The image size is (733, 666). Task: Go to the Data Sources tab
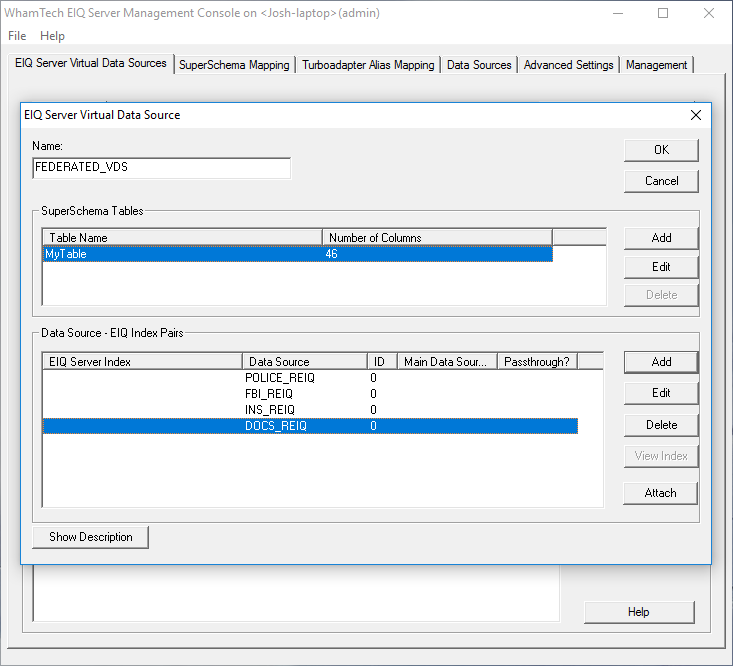click(479, 65)
